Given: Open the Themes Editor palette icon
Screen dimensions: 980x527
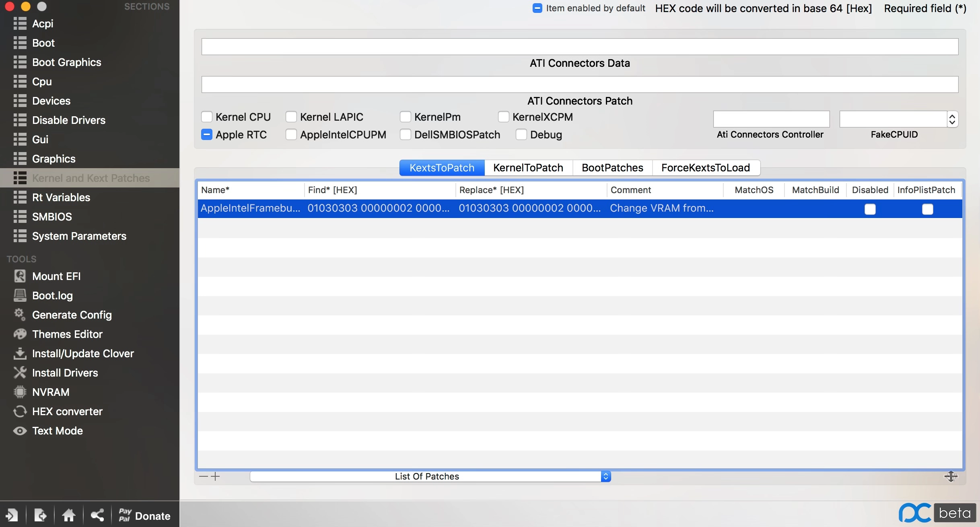Looking at the screenshot, I should [x=20, y=334].
